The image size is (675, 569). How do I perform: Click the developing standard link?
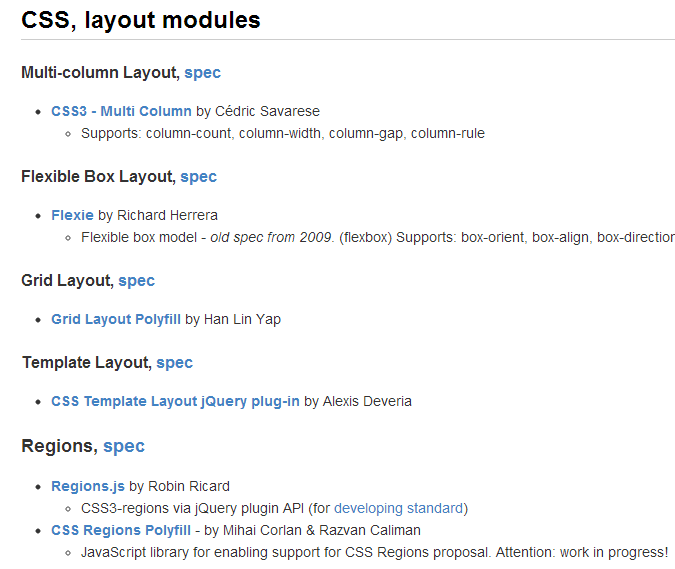pyautogui.click(x=398, y=508)
